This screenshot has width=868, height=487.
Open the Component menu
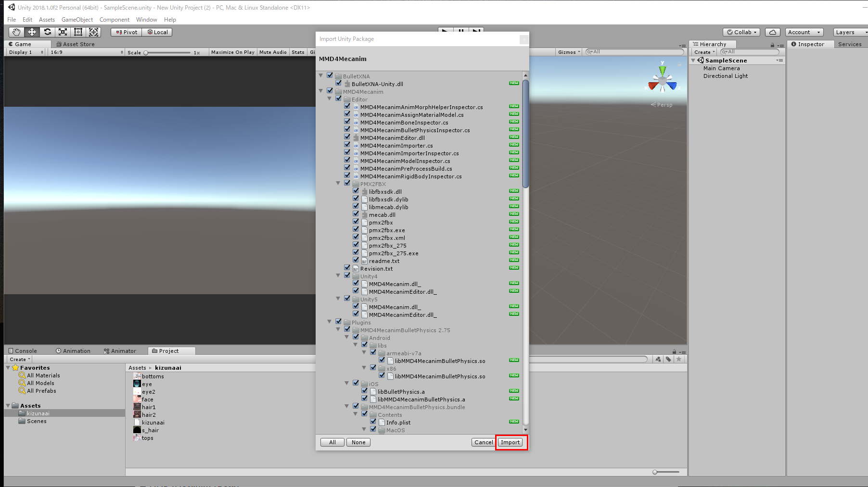click(115, 20)
